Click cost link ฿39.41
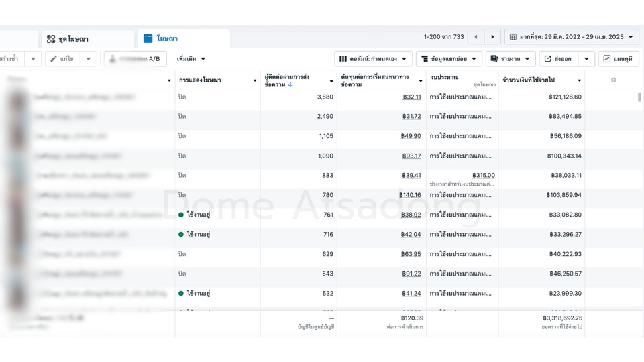Viewport: 644px width, 362px height. pos(411,175)
